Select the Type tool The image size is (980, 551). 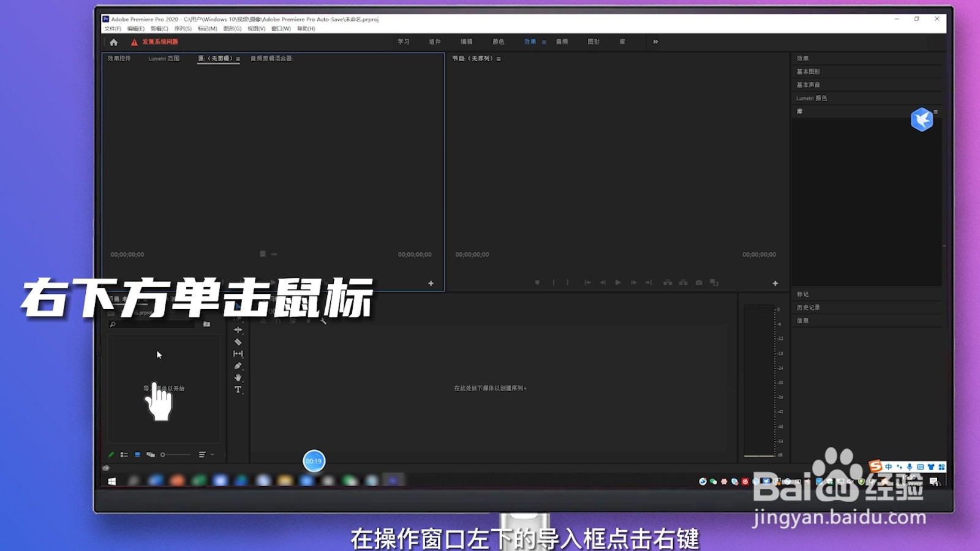click(238, 389)
